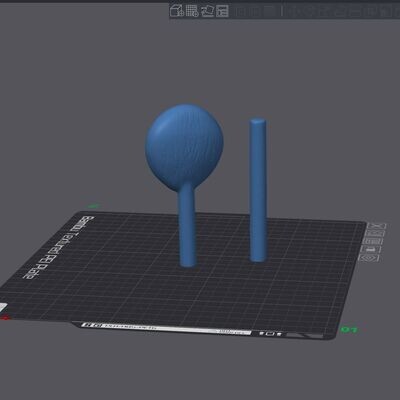The height and width of the screenshot is (400, 400).
Task: Select the blue cylinder rod model
Action: pos(258,190)
